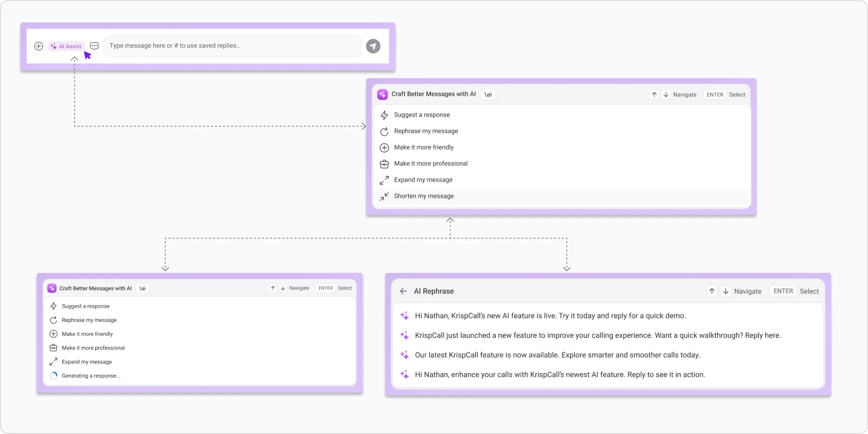The height and width of the screenshot is (434, 868).
Task: Click the shrink arrows icon in top panel
Action: tap(384, 196)
